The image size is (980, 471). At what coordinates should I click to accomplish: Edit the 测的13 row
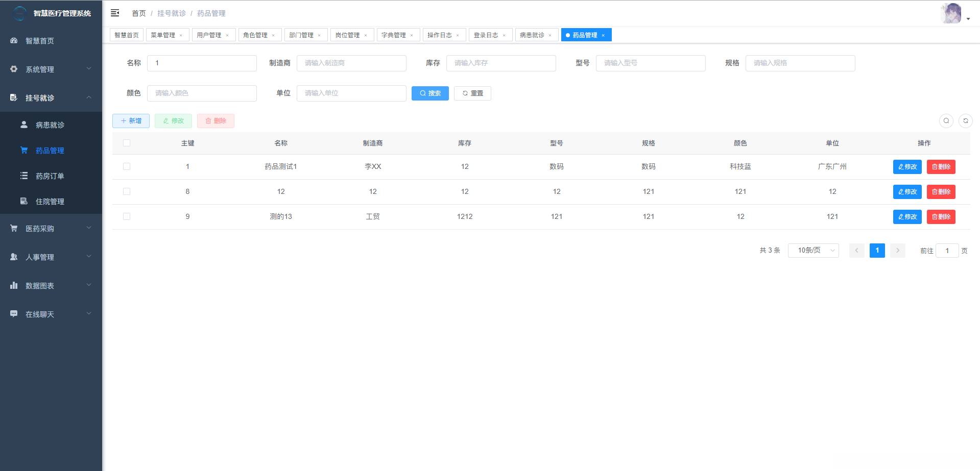click(x=907, y=217)
